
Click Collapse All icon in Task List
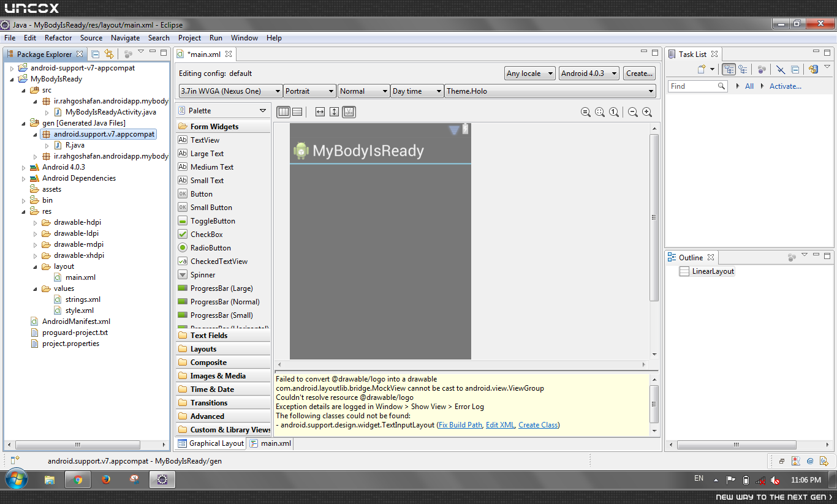click(795, 70)
